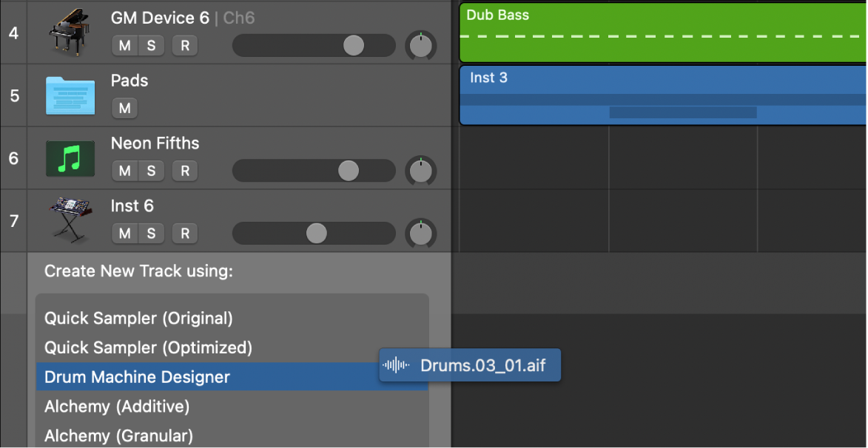Click the waveform icon on Drums.03_01.aif
The width and height of the screenshot is (868, 448).
click(x=397, y=365)
